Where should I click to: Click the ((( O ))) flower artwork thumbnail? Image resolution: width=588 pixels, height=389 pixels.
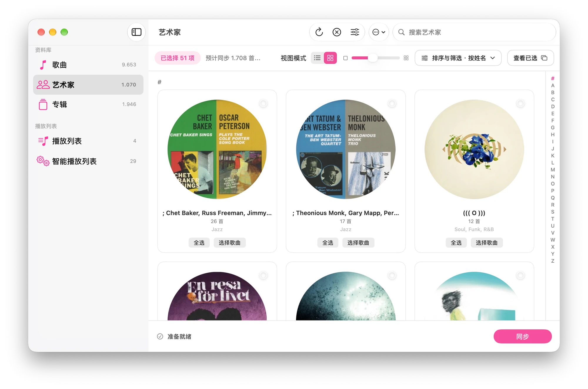click(x=474, y=149)
